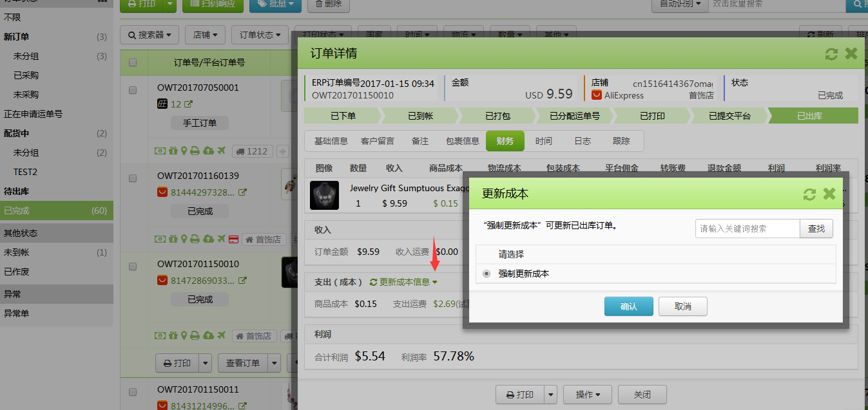Screen dimensions: 868x410
Task: Open external link icon beside 81444297328
Action: point(243,192)
